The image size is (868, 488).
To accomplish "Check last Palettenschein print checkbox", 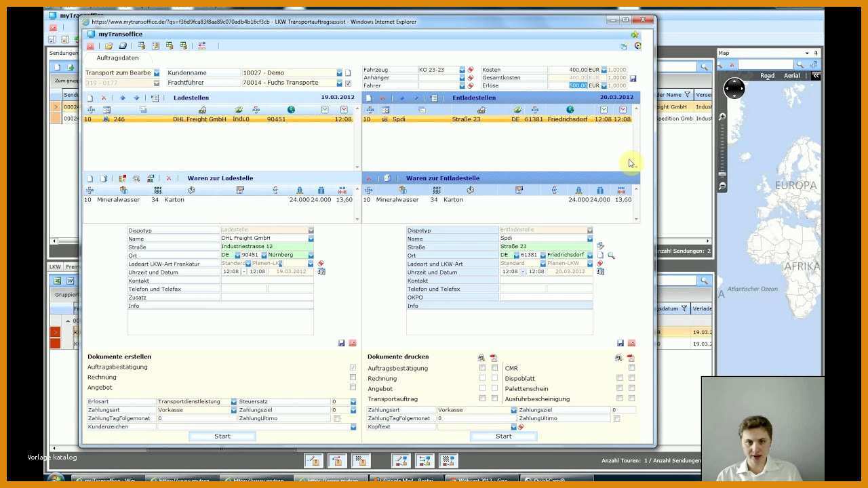I will click(x=631, y=388).
